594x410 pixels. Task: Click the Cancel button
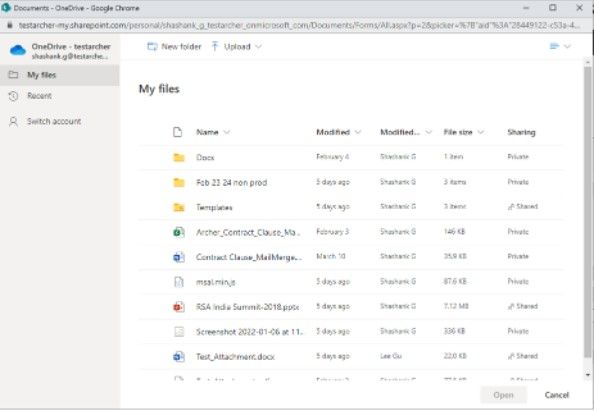[556, 395]
